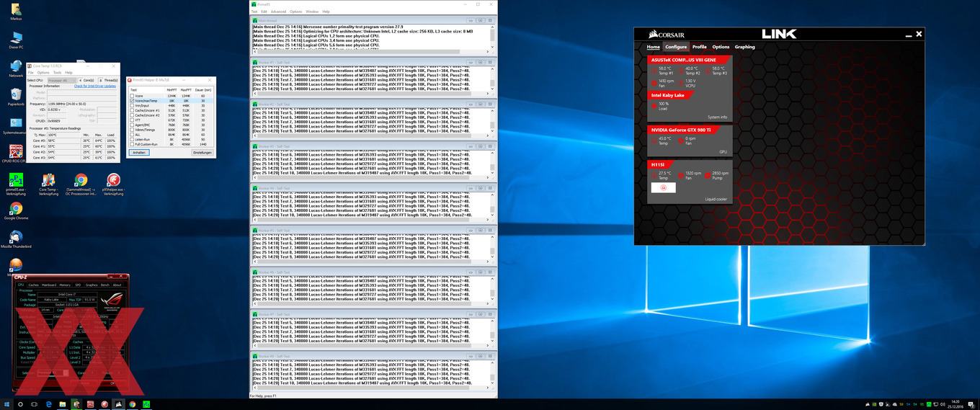The image size is (980, 410).
Task: Open Microsoft Edge from the taskbar
Action: coord(48,404)
